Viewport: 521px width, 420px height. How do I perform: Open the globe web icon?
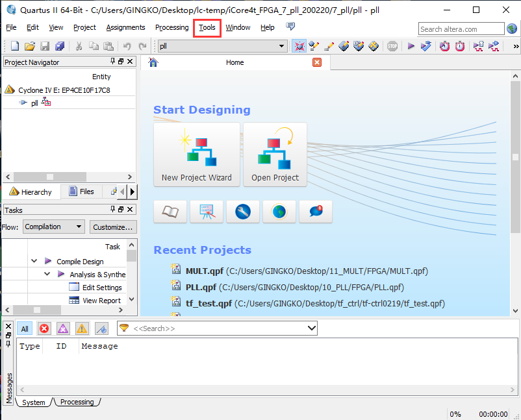click(x=279, y=211)
